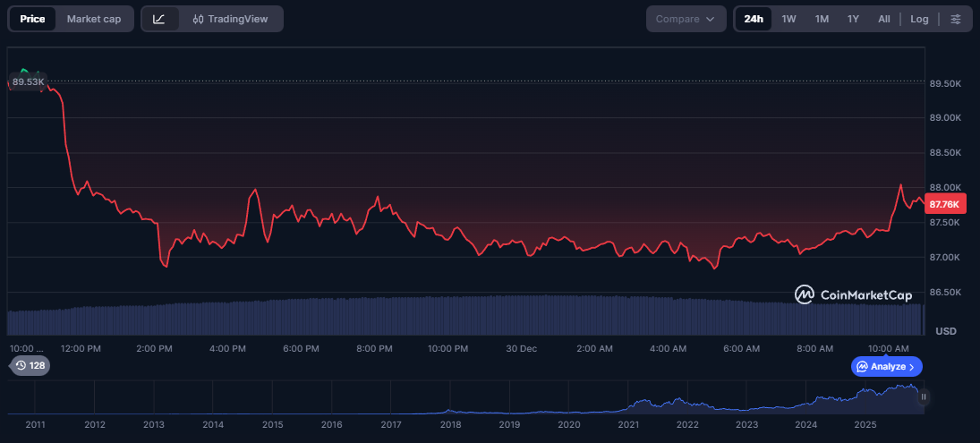Toggle the Log scale
980x443 pixels.
919,19
